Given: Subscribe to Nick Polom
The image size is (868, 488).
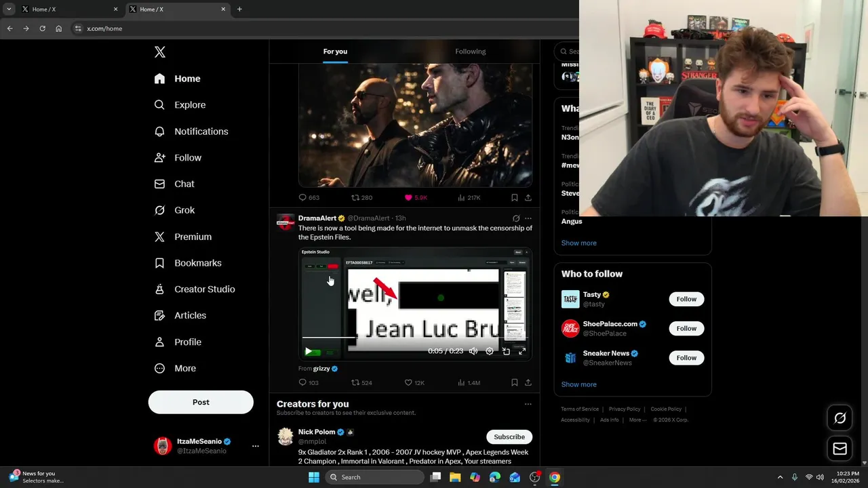Looking at the screenshot, I should click(x=509, y=436).
